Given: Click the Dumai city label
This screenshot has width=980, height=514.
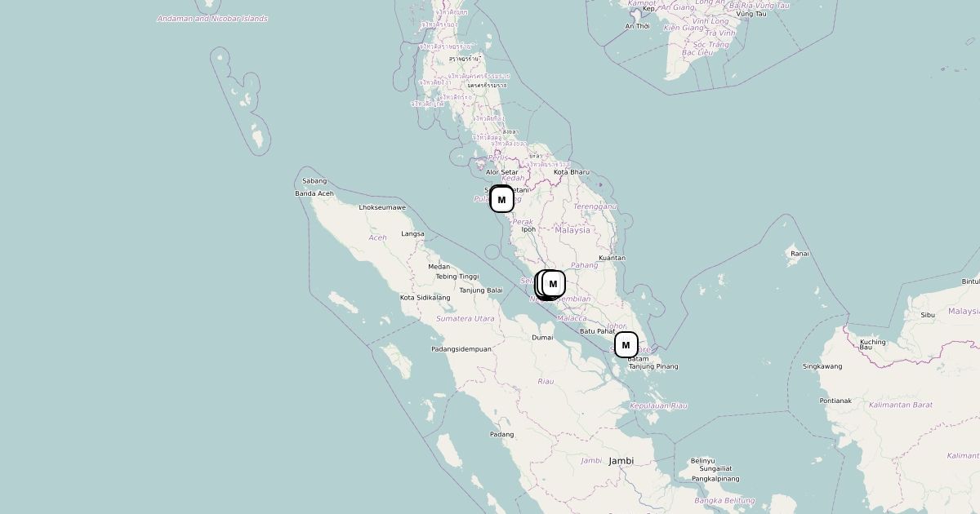Looking at the screenshot, I should coord(542,337).
